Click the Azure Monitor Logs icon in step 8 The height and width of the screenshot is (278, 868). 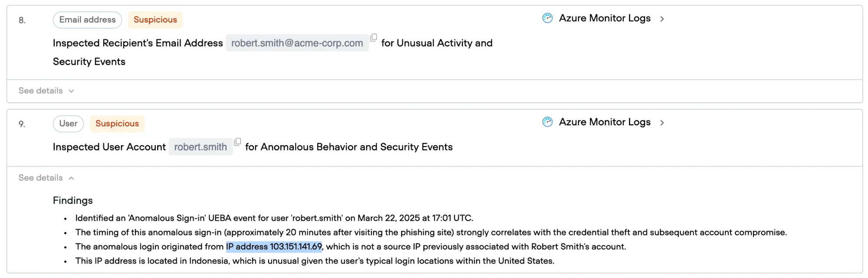point(547,18)
